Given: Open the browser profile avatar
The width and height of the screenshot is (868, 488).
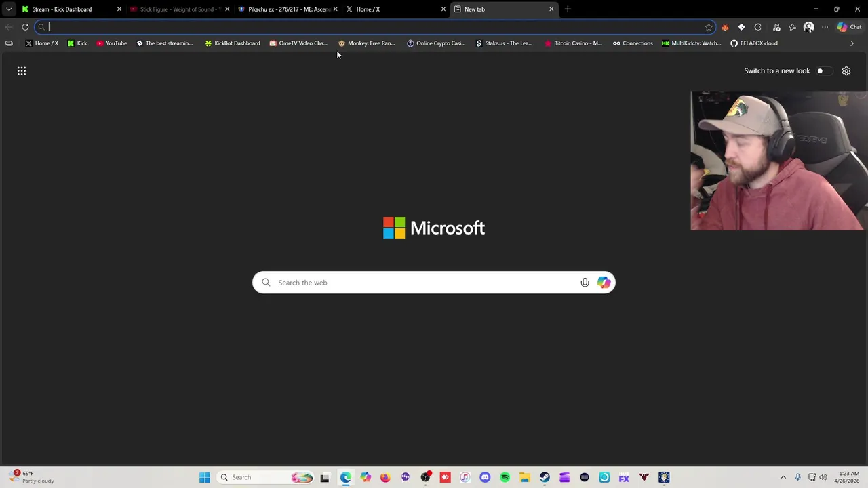Looking at the screenshot, I should [808, 27].
